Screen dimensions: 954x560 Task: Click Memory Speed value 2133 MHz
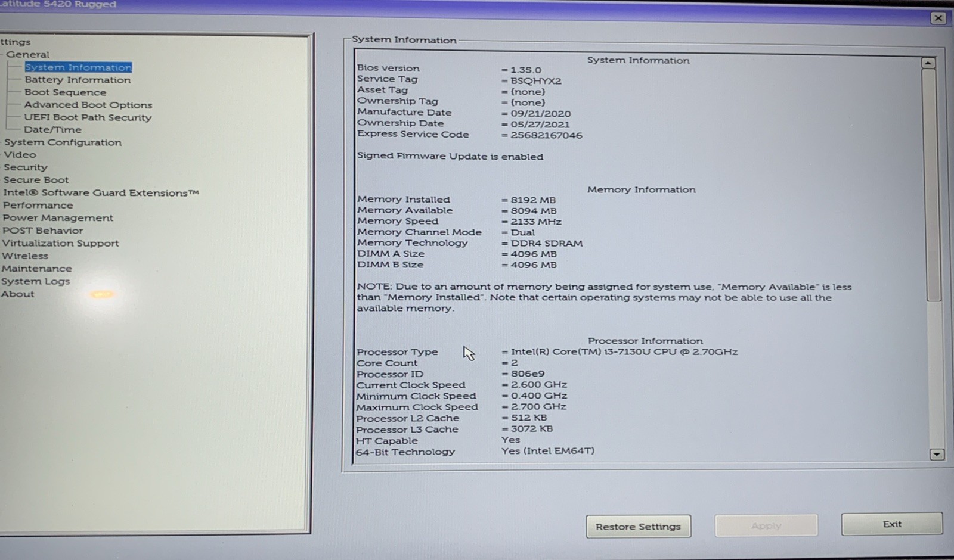coord(536,222)
